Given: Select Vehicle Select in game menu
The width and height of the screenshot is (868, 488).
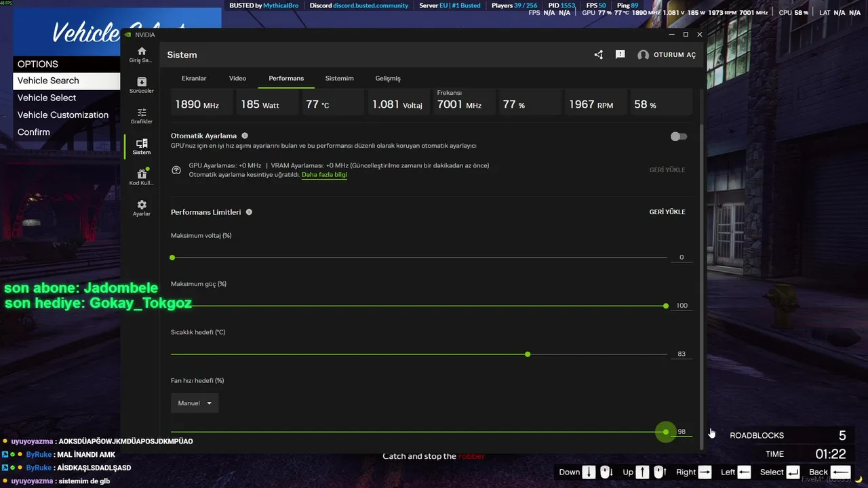Looking at the screenshot, I should [x=66, y=98].
